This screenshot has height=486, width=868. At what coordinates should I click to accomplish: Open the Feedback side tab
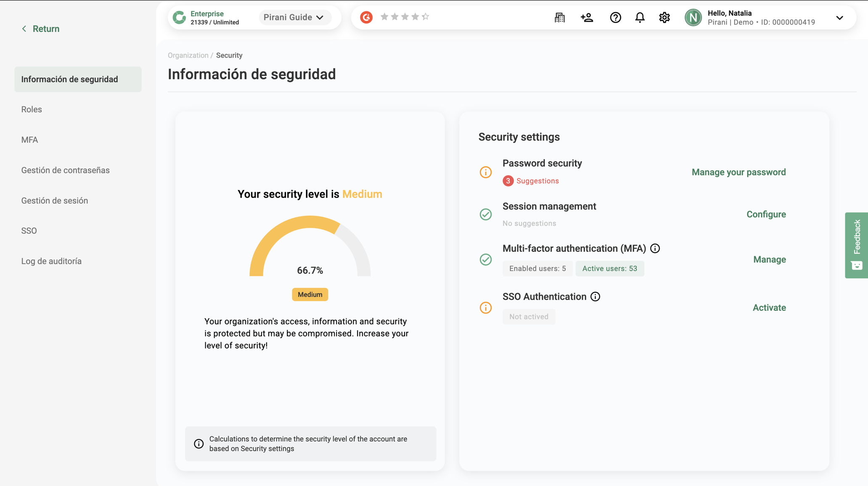pyautogui.click(x=856, y=245)
